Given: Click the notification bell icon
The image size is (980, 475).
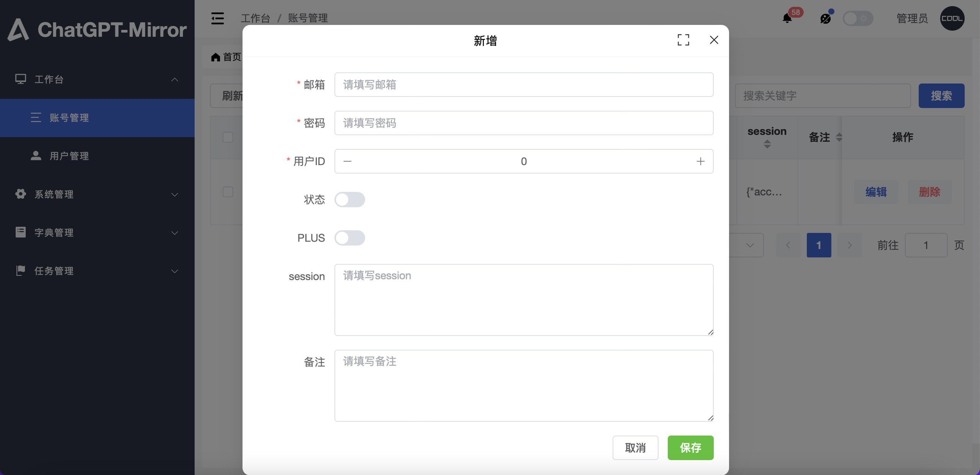Looking at the screenshot, I should 787,18.
